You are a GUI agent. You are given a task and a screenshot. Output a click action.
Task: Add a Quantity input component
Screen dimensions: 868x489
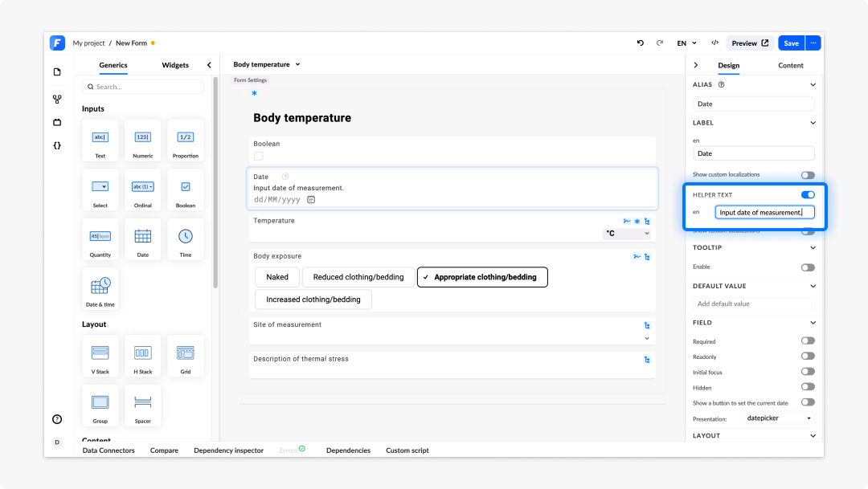pyautogui.click(x=100, y=239)
